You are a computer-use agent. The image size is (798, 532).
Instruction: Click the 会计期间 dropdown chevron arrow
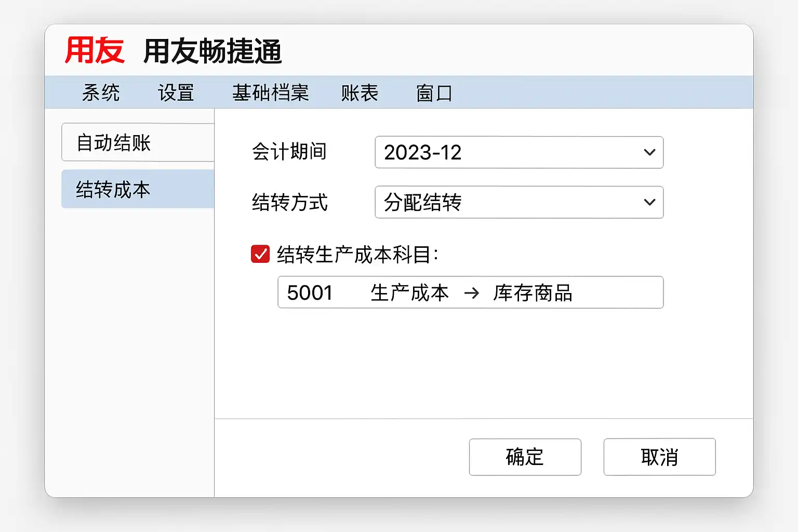pyautogui.click(x=649, y=152)
